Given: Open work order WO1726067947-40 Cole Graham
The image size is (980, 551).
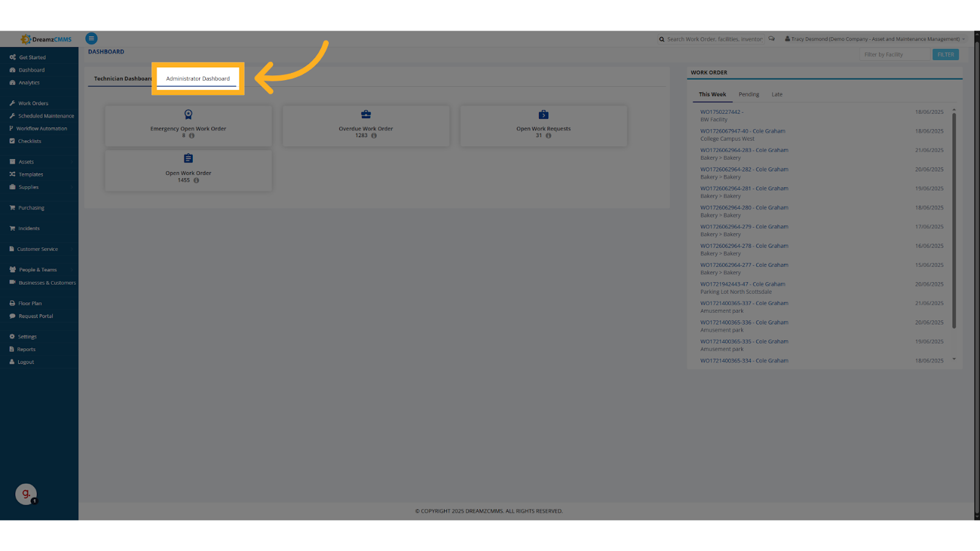Looking at the screenshot, I should 743,131.
